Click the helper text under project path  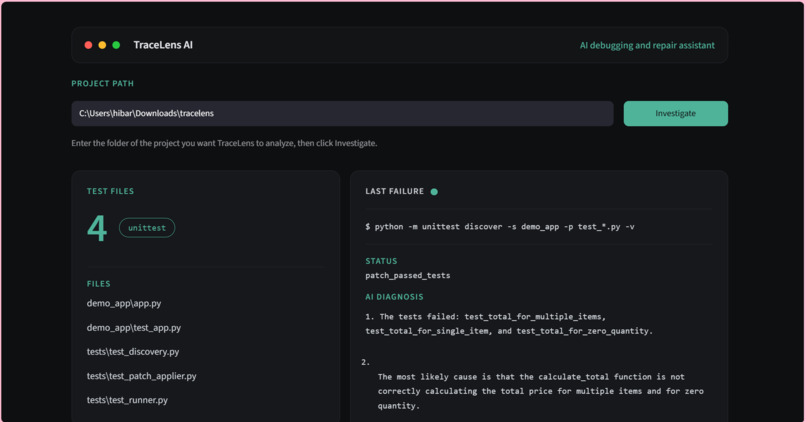pyautogui.click(x=224, y=143)
